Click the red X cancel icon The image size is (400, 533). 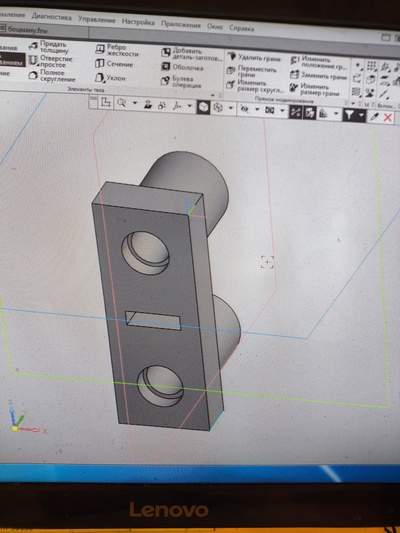tap(387, 118)
